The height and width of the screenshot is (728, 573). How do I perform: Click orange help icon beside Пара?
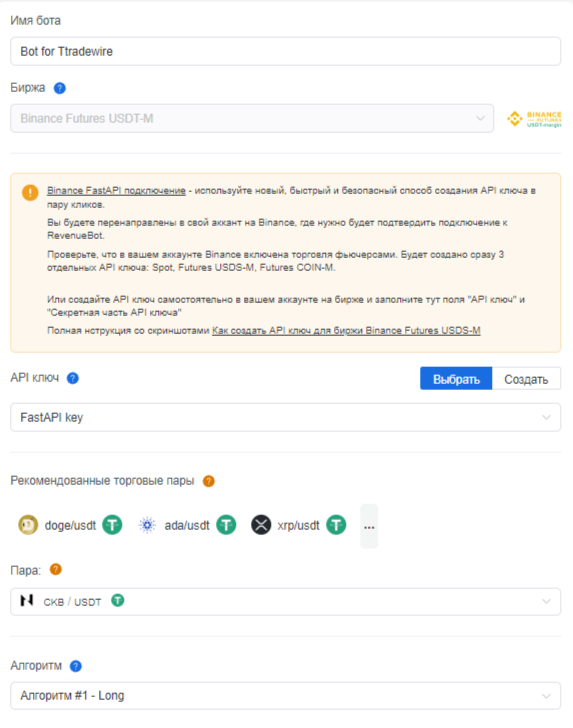pyautogui.click(x=56, y=569)
